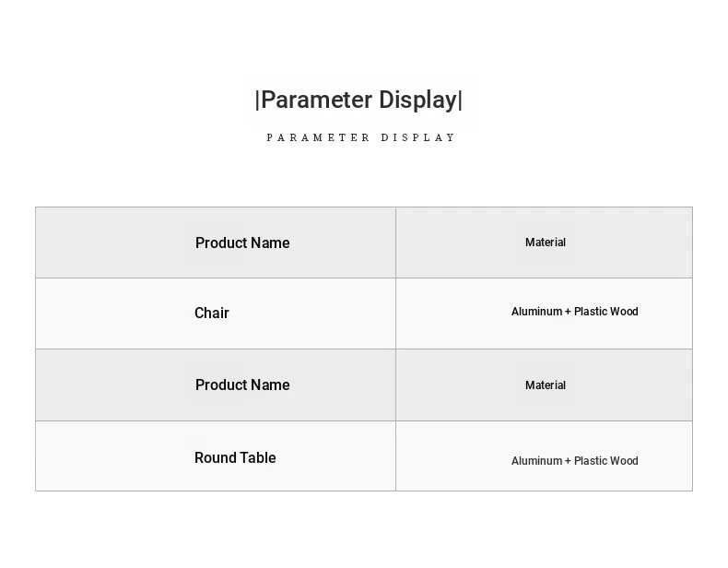728x568 pixels.
Task: Select the "Chair" cell text
Action: tap(212, 313)
